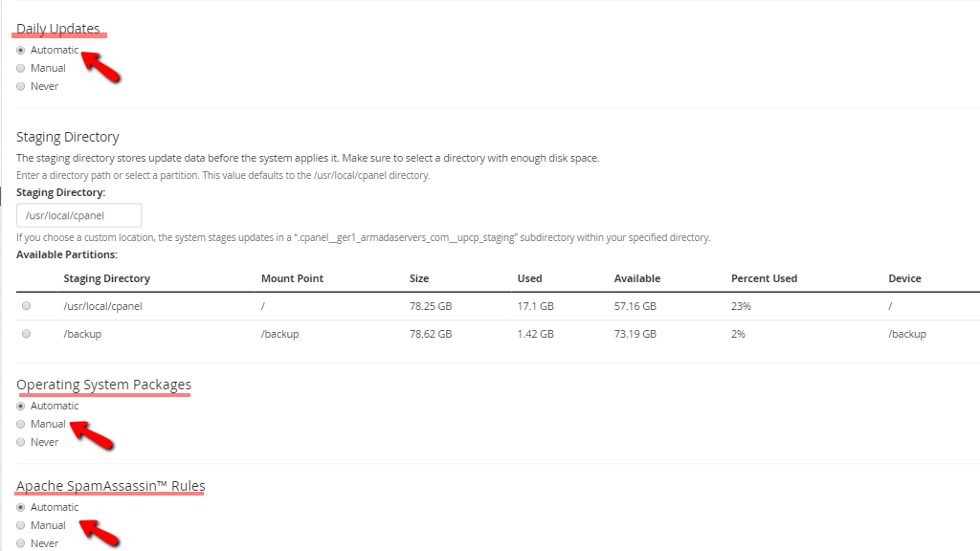
Task: Select Never under Apache SpamAssassin Rules
Action: 21,543
